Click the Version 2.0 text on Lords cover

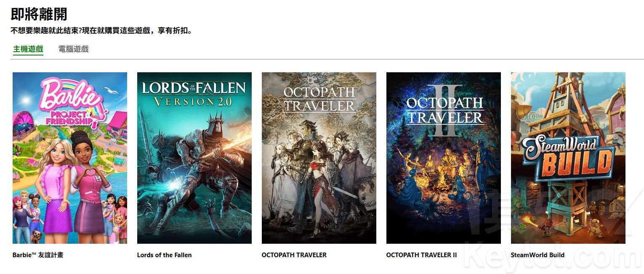pyautogui.click(x=192, y=102)
